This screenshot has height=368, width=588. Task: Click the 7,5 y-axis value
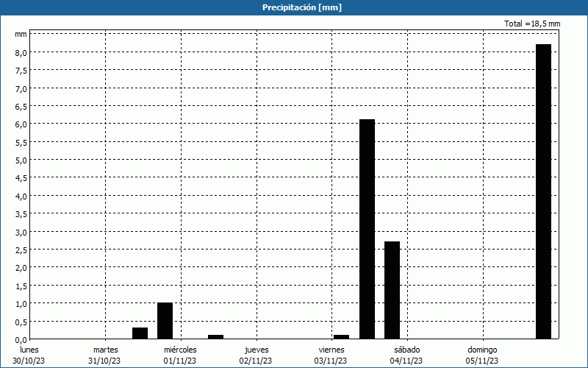coord(21,71)
